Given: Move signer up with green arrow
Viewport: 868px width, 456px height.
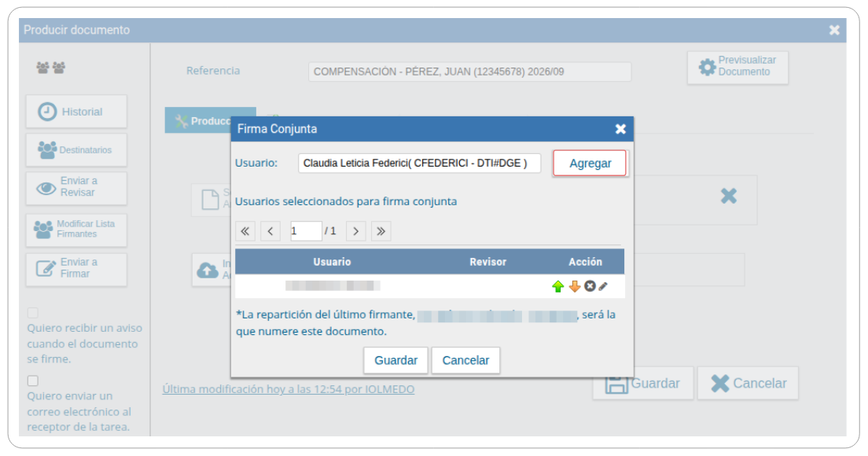Looking at the screenshot, I should (x=558, y=286).
